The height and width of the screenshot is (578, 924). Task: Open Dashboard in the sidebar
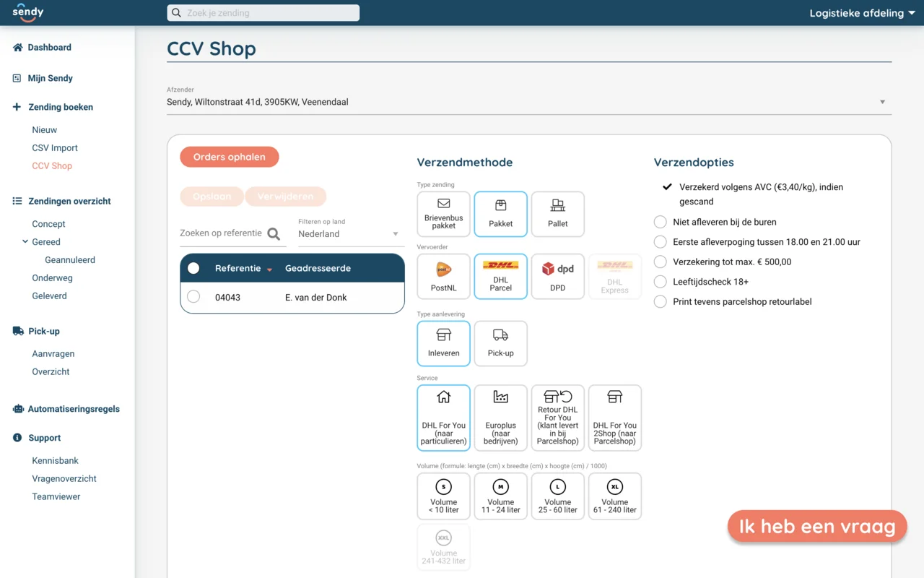tap(50, 48)
